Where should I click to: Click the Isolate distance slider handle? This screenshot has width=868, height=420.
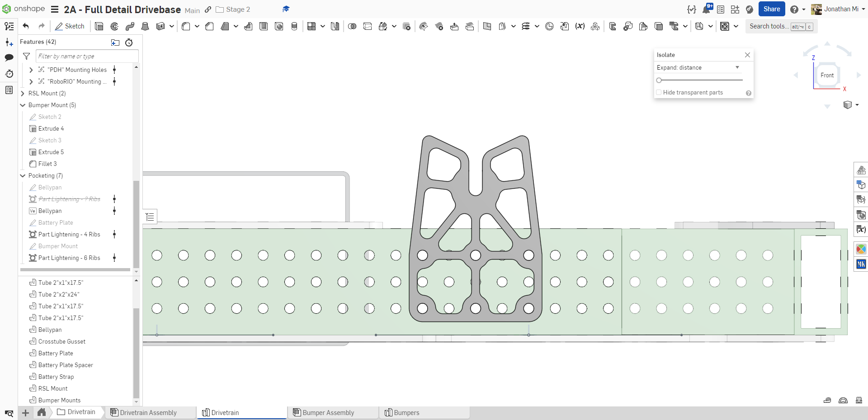[659, 80]
